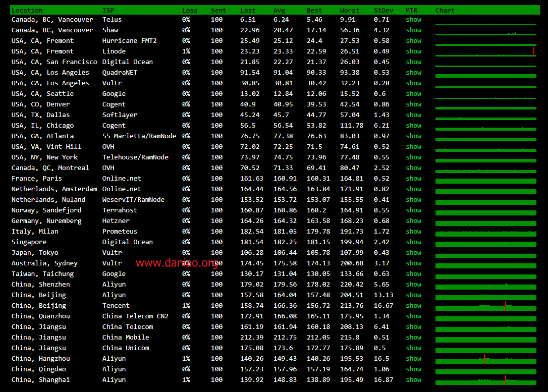Click show for Nuland WeservIT/RamNode

(413, 199)
